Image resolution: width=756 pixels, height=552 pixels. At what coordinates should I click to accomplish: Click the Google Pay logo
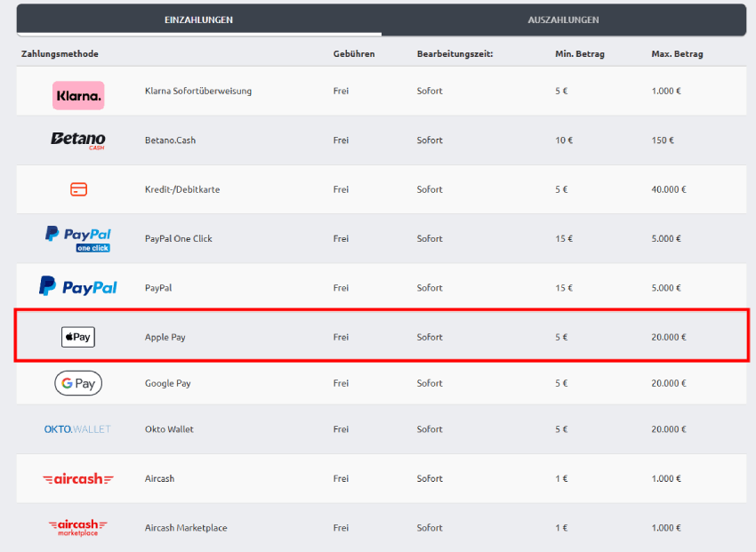(x=78, y=383)
